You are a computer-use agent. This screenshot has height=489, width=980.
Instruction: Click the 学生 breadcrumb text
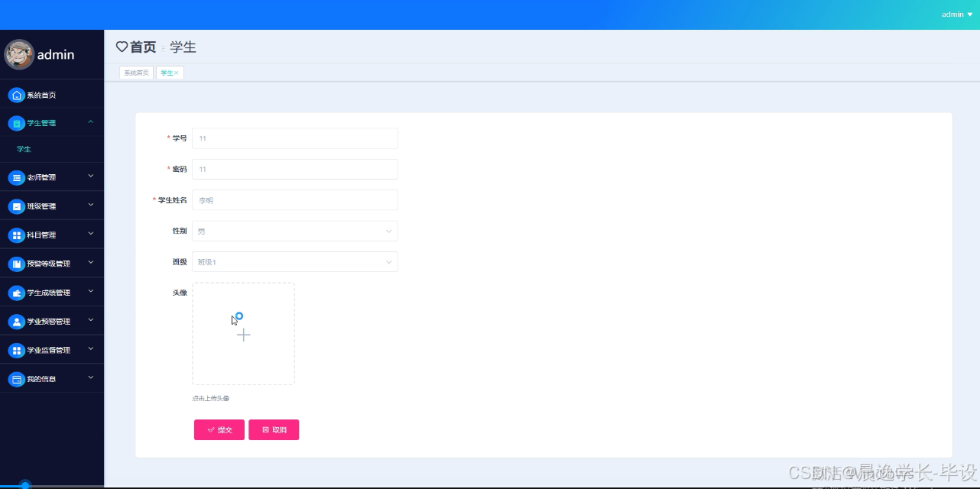(x=183, y=47)
